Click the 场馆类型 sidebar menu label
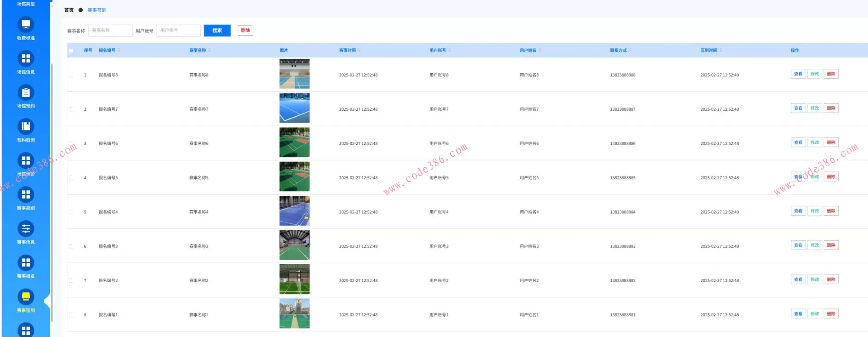Viewport: 868px width, 337px height. pyautogui.click(x=26, y=4)
